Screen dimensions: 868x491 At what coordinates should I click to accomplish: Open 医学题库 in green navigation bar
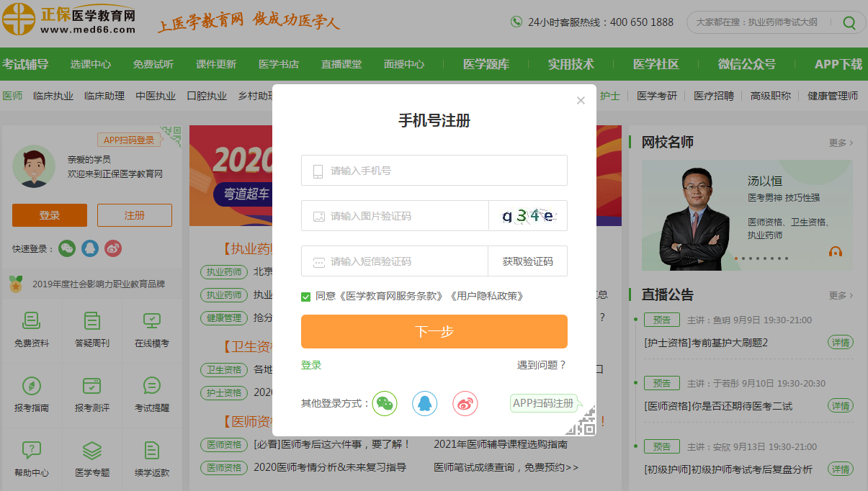pos(486,64)
